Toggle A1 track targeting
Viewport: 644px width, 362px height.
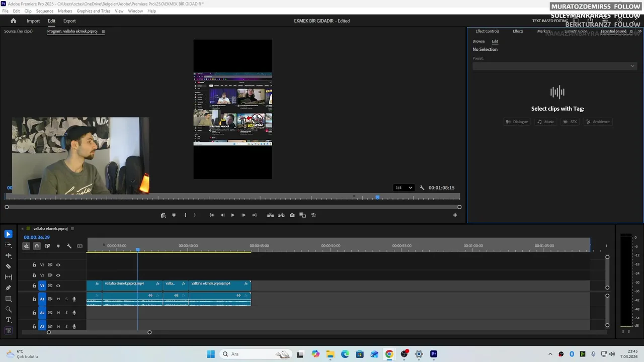coord(42,299)
